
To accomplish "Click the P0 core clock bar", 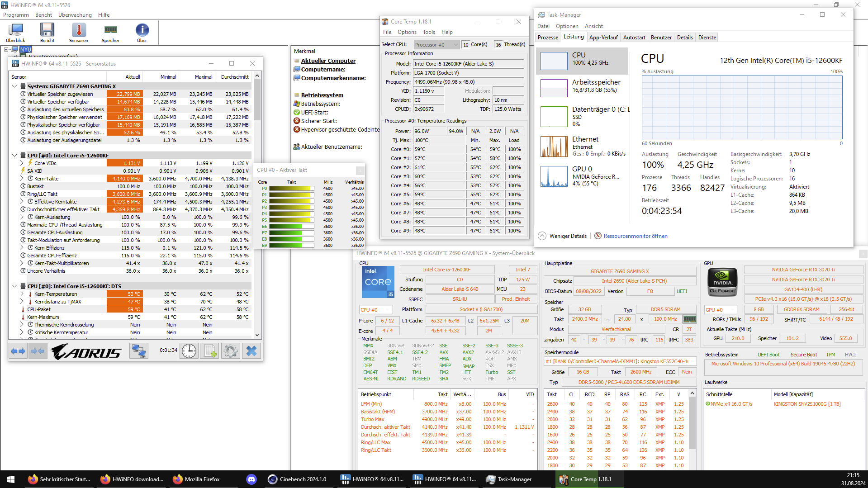I will pos(291,189).
